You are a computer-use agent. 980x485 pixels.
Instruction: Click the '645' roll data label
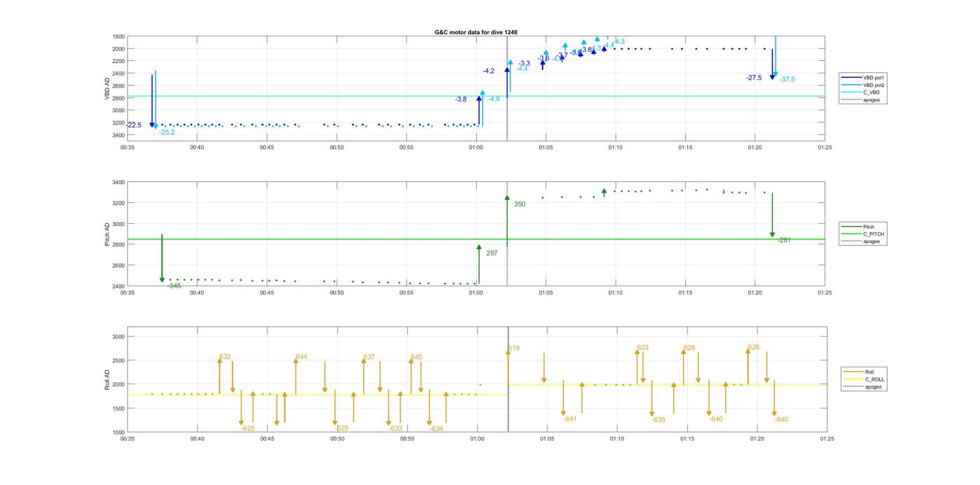click(416, 357)
